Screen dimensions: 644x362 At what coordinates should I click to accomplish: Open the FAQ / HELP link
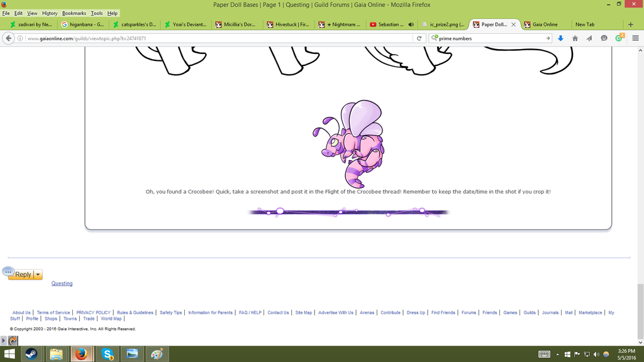(250, 313)
